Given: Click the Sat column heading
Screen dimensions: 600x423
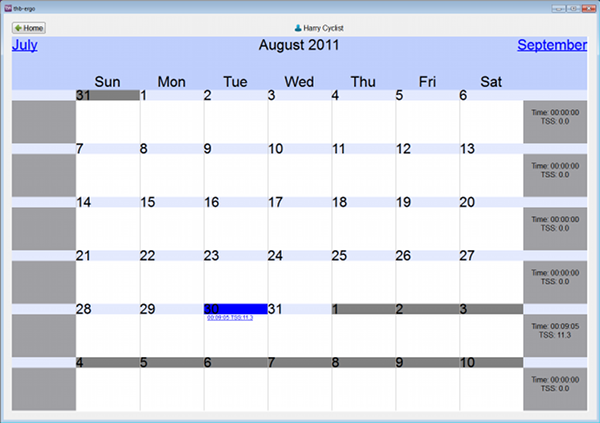Looking at the screenshot, I should tap(491, 82).
